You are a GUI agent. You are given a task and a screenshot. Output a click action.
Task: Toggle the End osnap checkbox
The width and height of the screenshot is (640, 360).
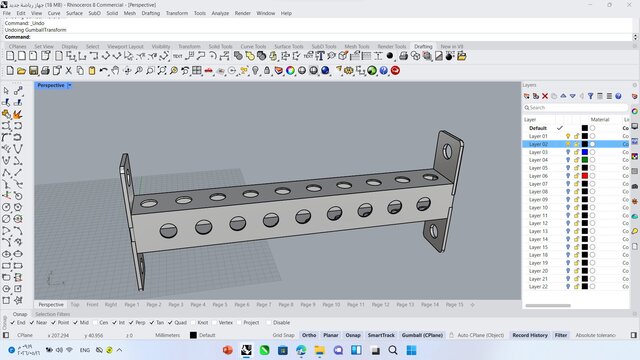point(12,322)
